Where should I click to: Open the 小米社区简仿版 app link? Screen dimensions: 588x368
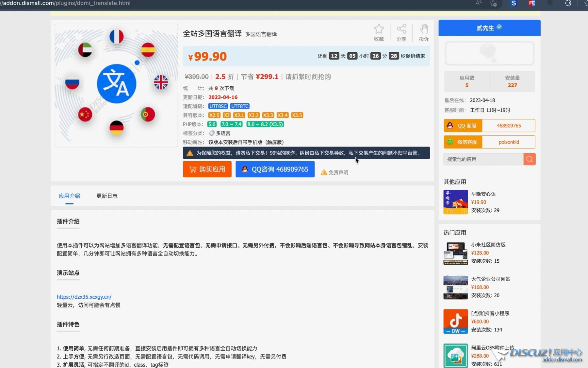[x=488, y=245]
